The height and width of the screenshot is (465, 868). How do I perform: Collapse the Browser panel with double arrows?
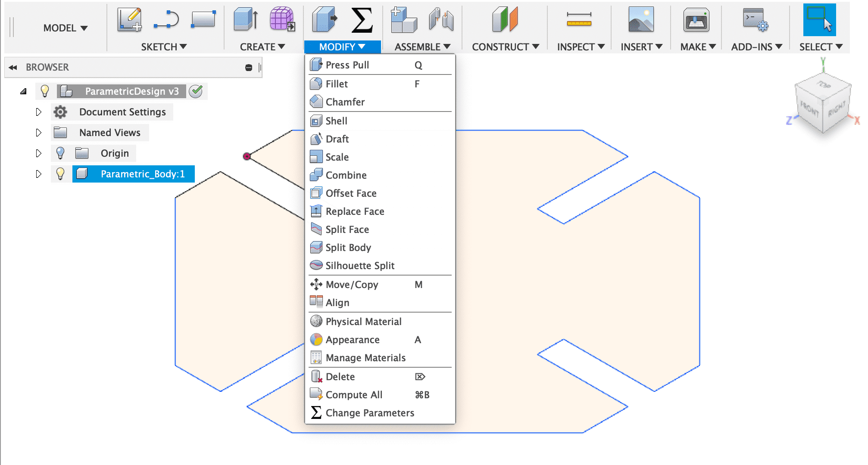tap(13, 68)
